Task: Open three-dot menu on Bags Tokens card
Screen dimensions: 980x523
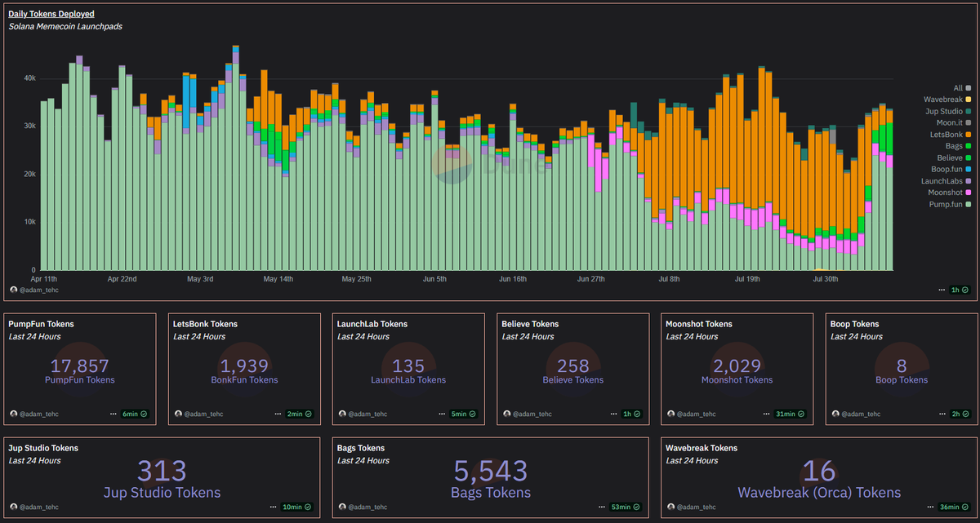Action: pyautogui.click(x=601, y=507)
